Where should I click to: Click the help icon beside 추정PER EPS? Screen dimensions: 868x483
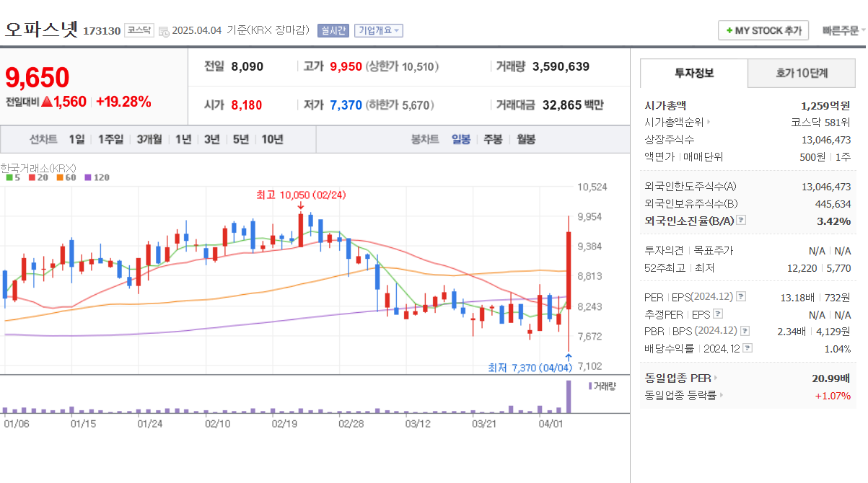tap(717, 314)
